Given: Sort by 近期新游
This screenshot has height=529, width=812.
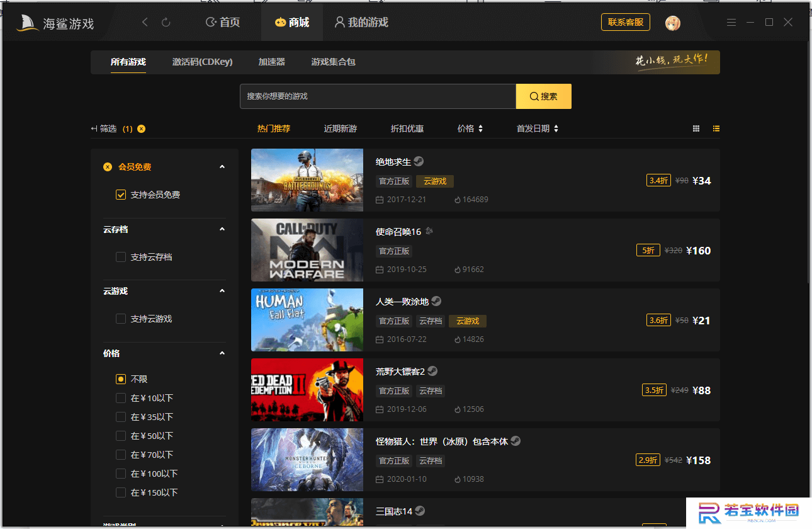Looking at the screenshot, I should (341, 128).
